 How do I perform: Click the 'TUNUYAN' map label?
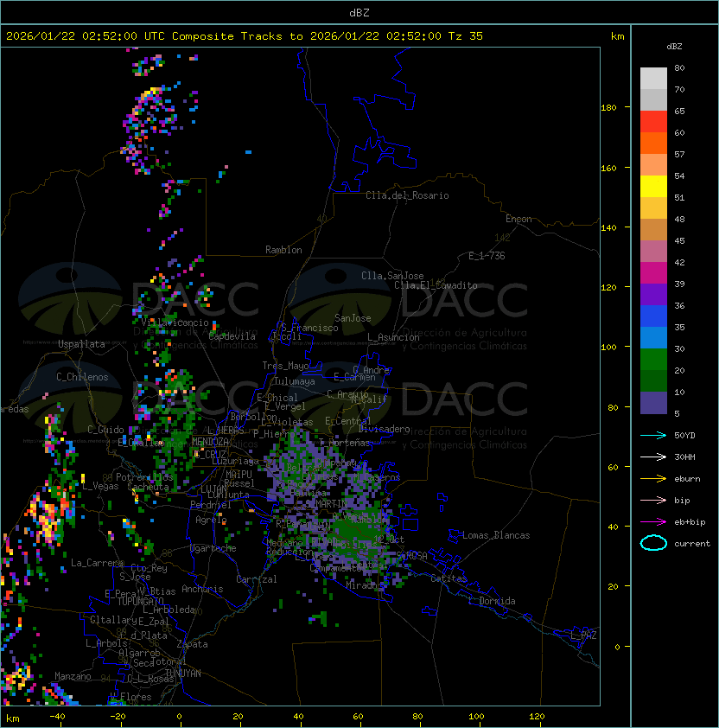183,674
